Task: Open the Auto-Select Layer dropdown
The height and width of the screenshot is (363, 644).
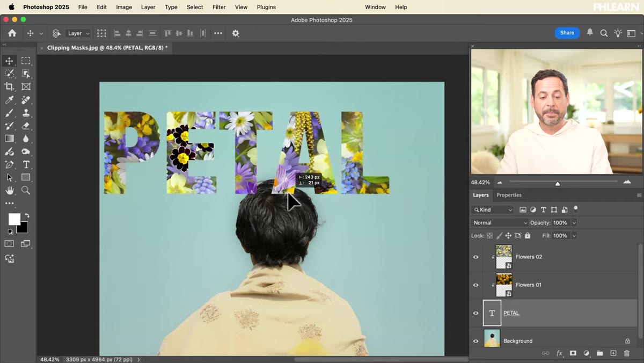Action: 78,33
